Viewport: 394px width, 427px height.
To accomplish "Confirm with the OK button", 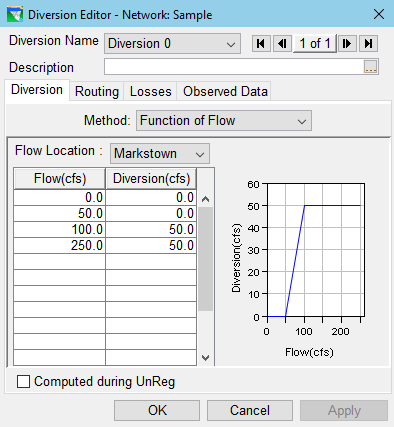I will click(x=157, y=410).
